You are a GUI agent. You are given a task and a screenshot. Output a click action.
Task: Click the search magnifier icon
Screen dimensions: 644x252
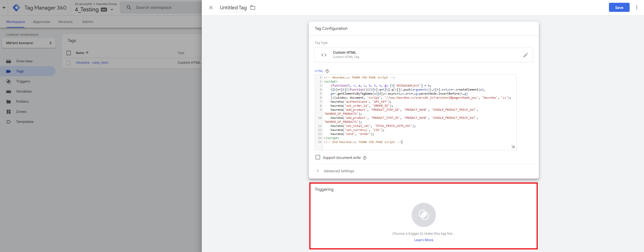point(129,8)
